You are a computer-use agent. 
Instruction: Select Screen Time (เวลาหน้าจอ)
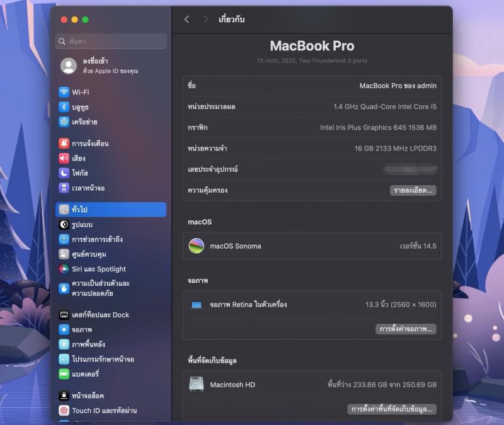click(x=111, y=188)
